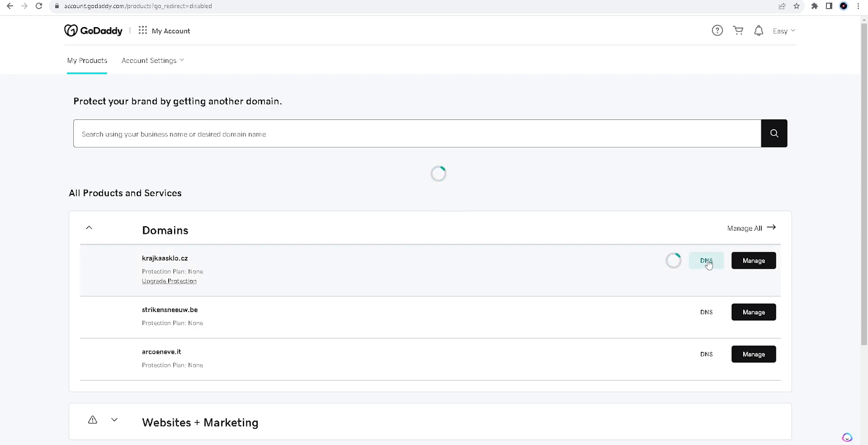Screen dimensions: 868x445
Task: Click the domain search magnifier button
Action: pos(774,133)
